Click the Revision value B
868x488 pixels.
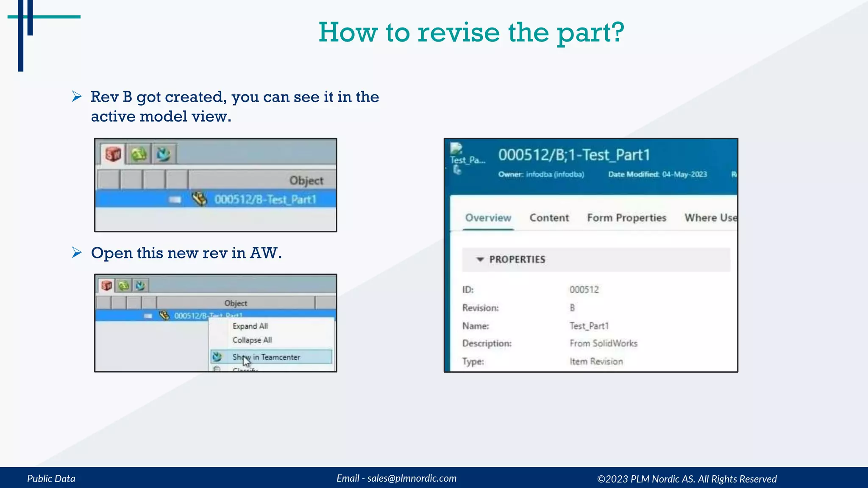click(x=572, y=308)
